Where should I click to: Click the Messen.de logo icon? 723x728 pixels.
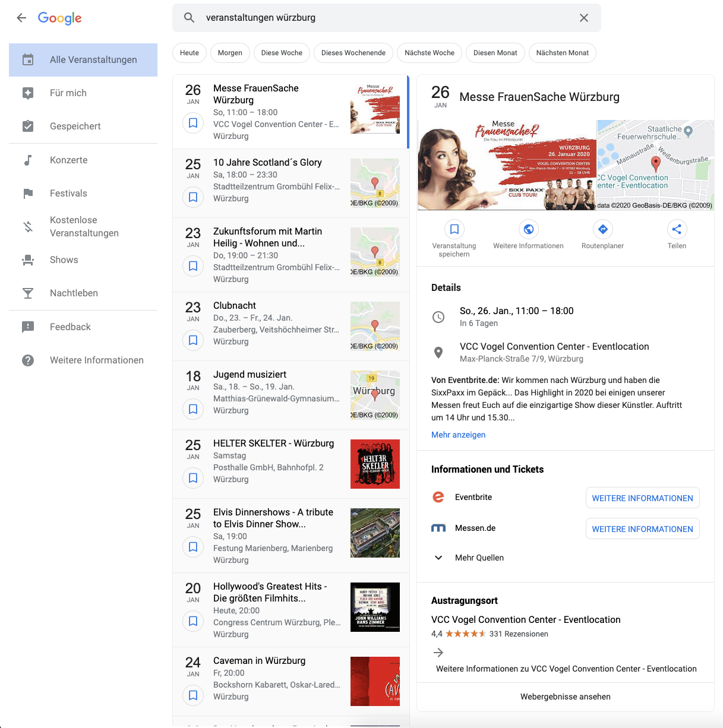(438, 528)
